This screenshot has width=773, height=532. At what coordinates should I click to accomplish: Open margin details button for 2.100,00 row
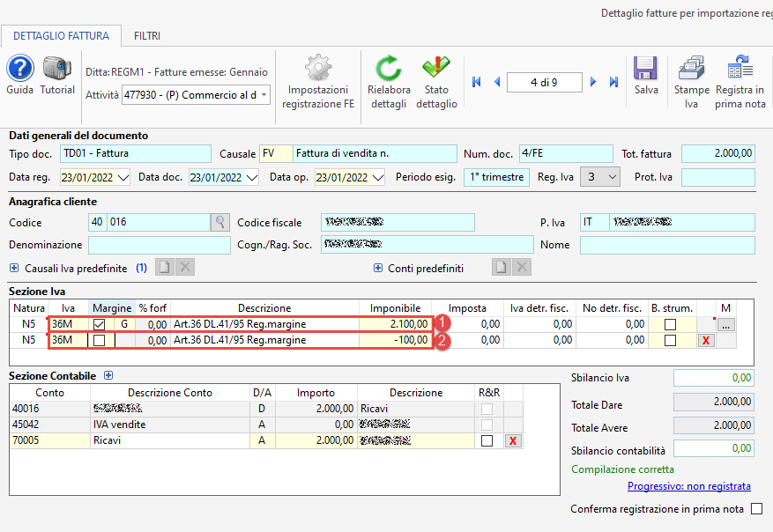[x=725, y=325]
